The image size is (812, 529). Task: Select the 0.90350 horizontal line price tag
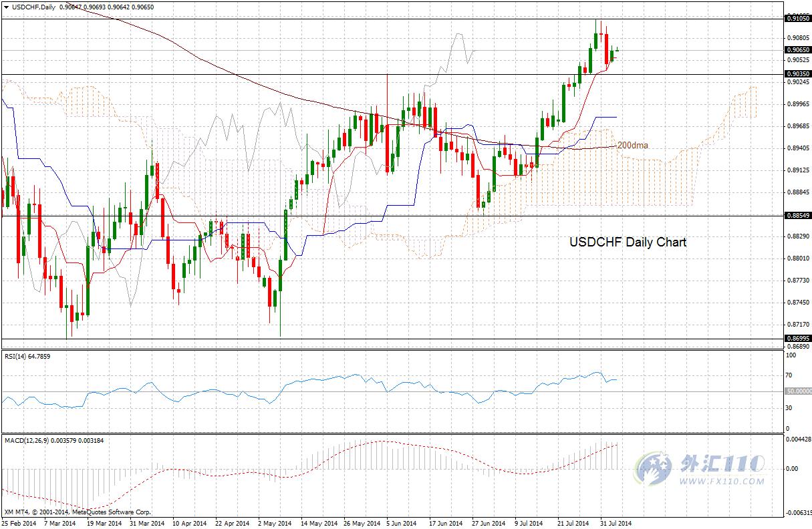point(798,74)
